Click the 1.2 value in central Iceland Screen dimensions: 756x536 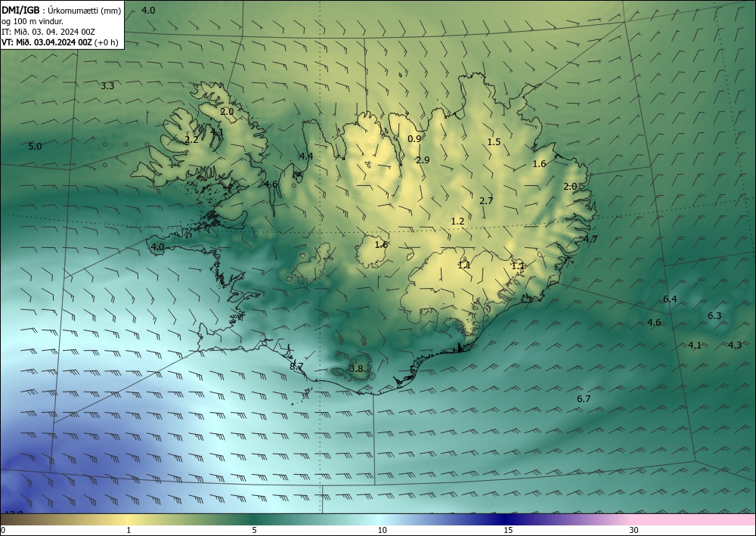tap(457, 222)
